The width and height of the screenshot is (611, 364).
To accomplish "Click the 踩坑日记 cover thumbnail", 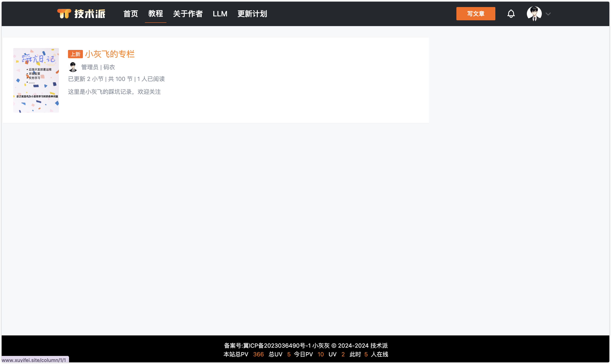I will click(x=36, y=80).
